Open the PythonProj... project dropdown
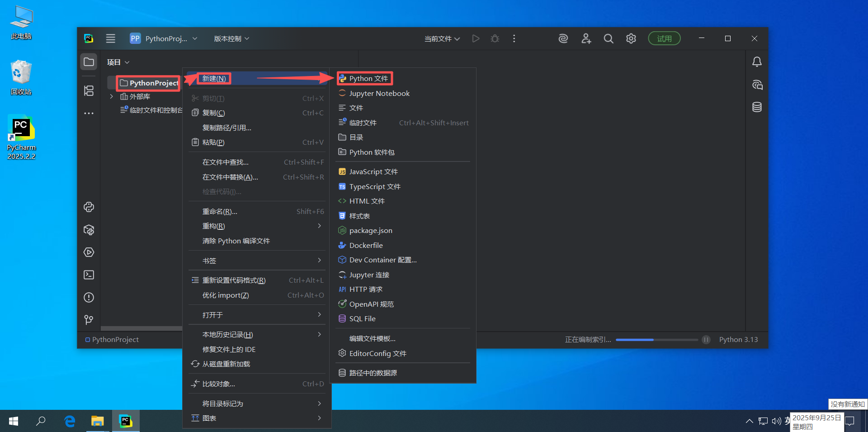The image size is (868, 432). click(x=164, y=38)
